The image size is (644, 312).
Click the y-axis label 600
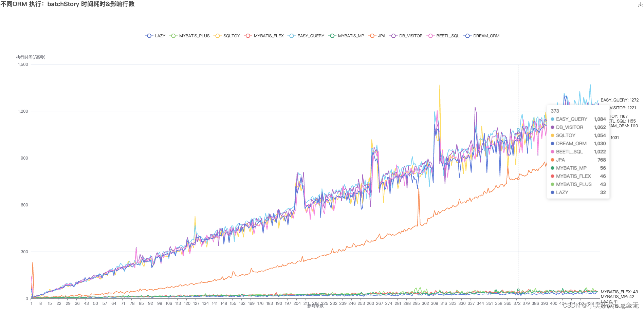pyautogui.click(x=24, y=205)
